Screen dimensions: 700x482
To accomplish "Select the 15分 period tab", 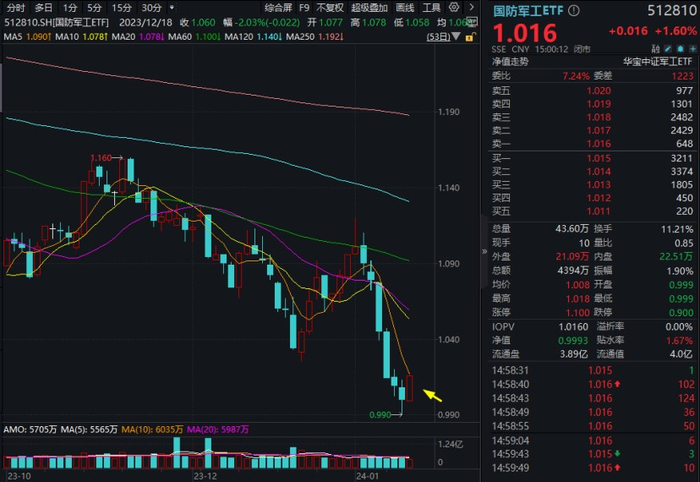I will [121, 8].
